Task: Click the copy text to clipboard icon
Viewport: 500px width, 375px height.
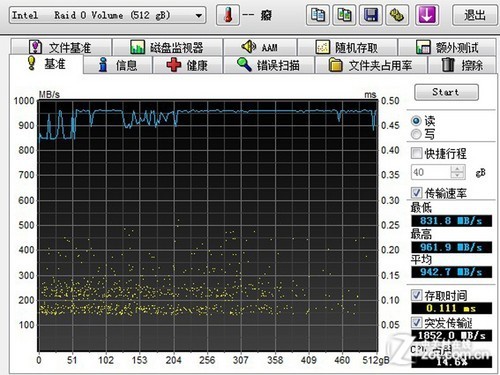Action: tap(318, 15)
